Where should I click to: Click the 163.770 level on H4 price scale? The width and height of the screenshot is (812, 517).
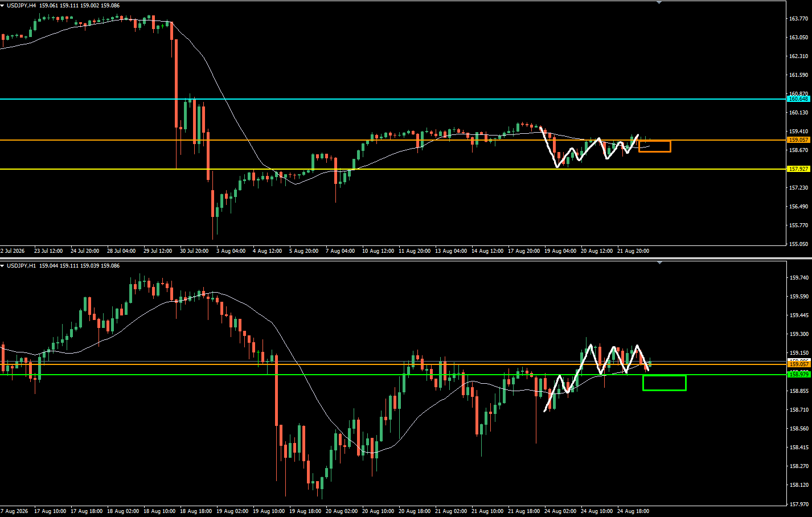[798, 19]
